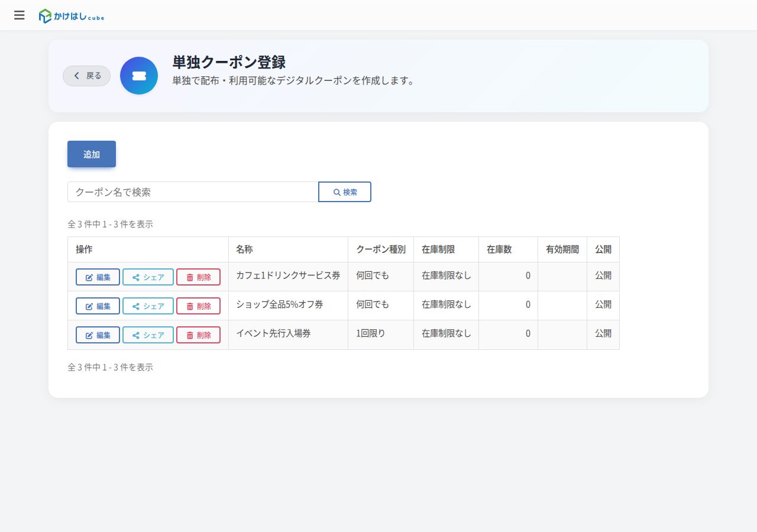This screenshot has width=757, height=532.
Task: Click 在庫制限なし in the ショップ全品5%オフ券 row
Action: (447, 304)
